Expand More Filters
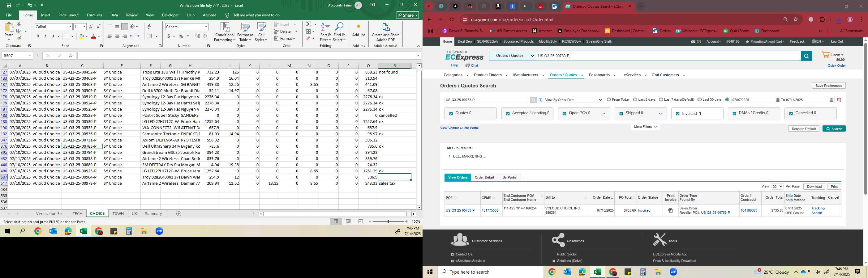868x278 pixels. click(645, 127)
